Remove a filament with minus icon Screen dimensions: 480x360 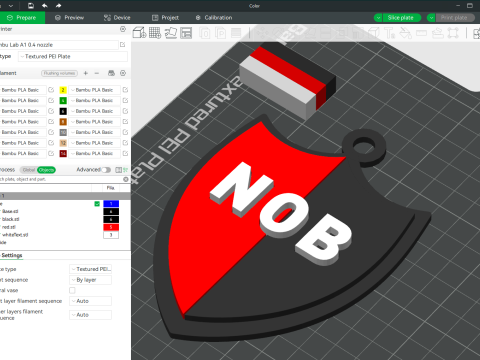(x=97, y=73)
